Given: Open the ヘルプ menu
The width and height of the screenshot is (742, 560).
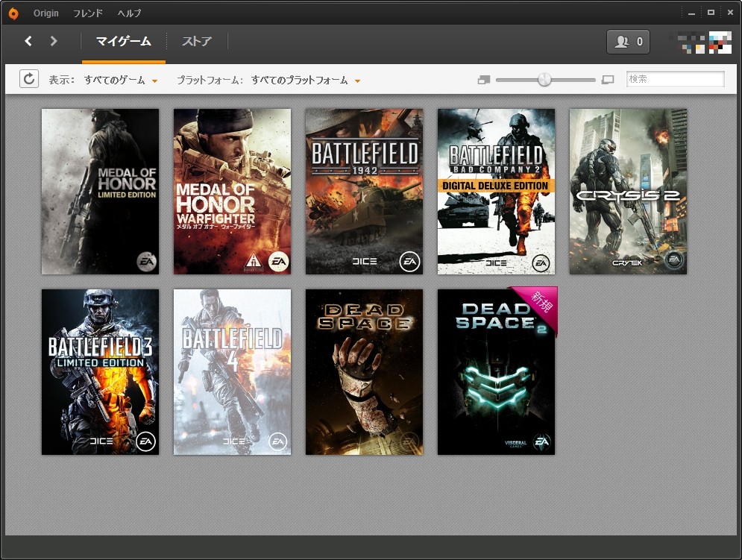Looking at the screenshot, I should coord(129,13).
